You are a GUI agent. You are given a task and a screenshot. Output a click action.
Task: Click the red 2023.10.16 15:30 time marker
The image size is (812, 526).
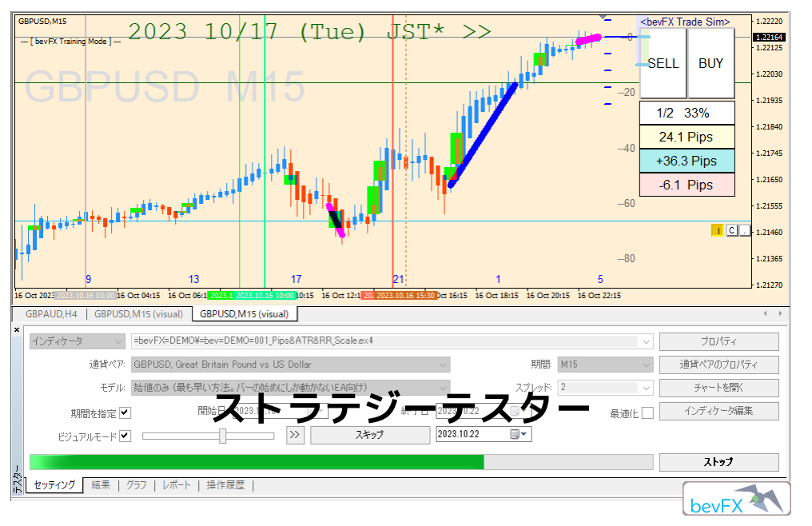click(405, 296)
